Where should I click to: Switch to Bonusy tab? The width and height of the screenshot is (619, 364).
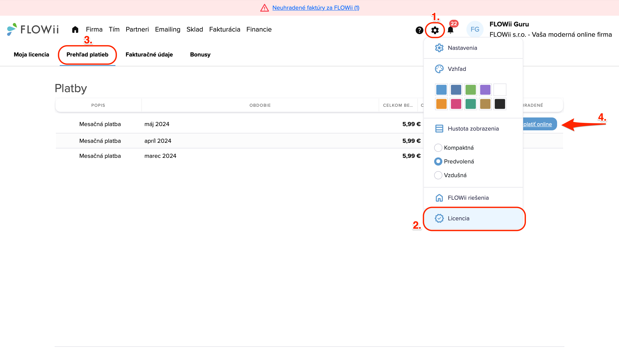(x=200, y=55)
